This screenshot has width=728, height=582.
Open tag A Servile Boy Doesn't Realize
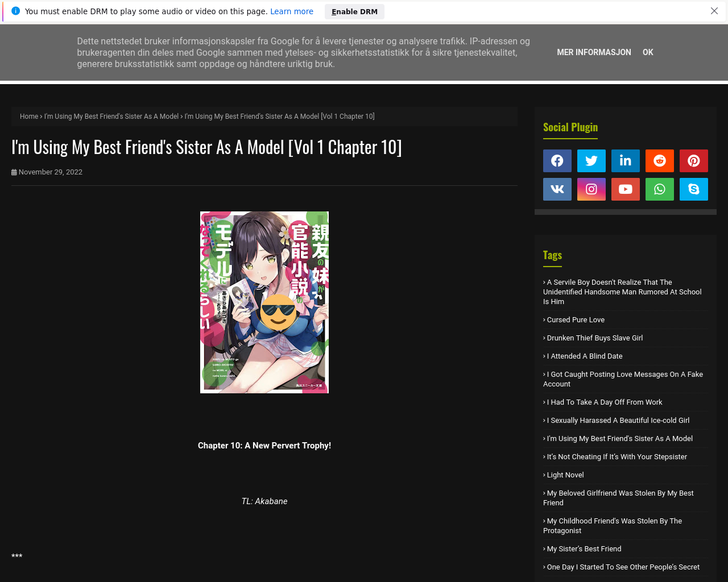coord(622,292)
